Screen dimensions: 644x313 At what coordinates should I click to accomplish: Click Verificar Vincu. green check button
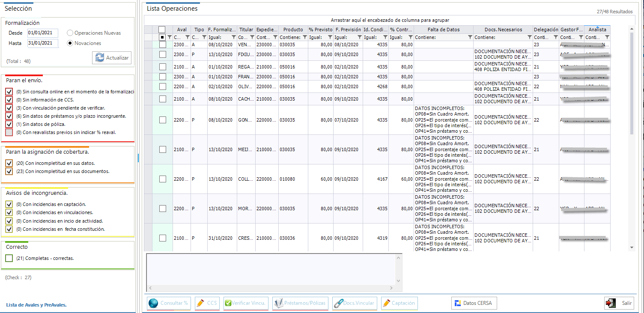(246, 303)
